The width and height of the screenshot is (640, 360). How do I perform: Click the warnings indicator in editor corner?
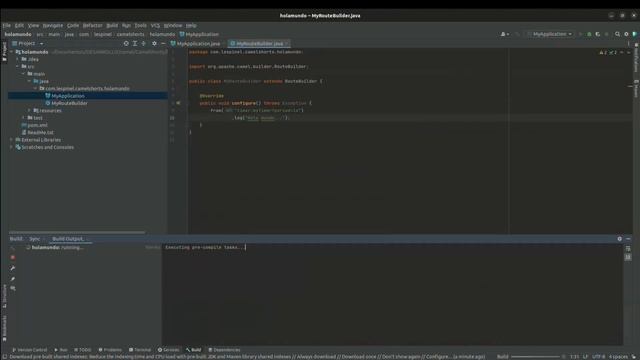pyautogui.click(x=608, y=53)
